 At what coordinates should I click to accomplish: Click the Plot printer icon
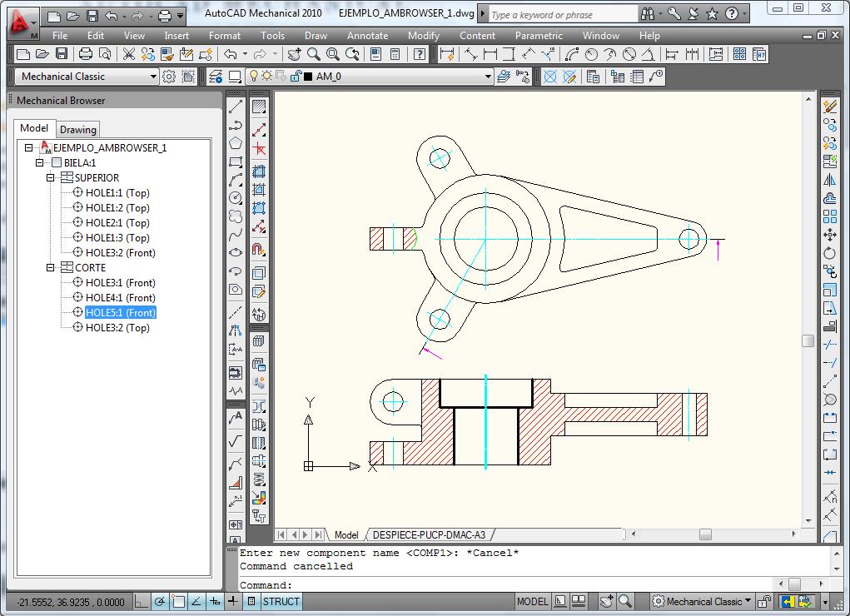(x=86, y=54)
